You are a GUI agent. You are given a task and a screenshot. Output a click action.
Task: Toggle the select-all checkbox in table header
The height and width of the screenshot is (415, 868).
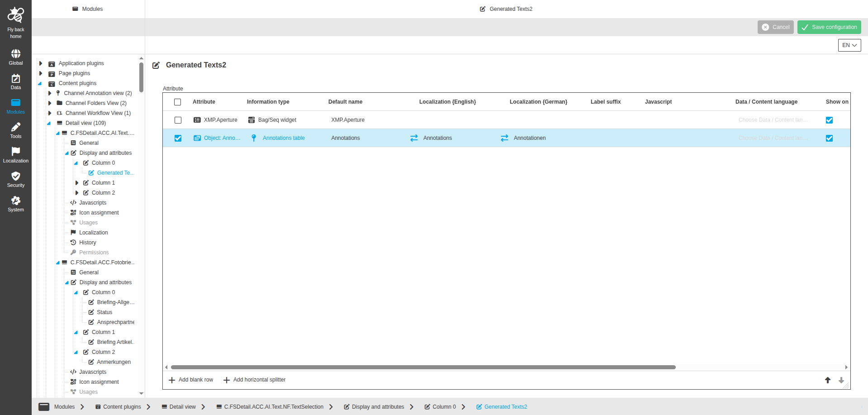pos(178,102)
